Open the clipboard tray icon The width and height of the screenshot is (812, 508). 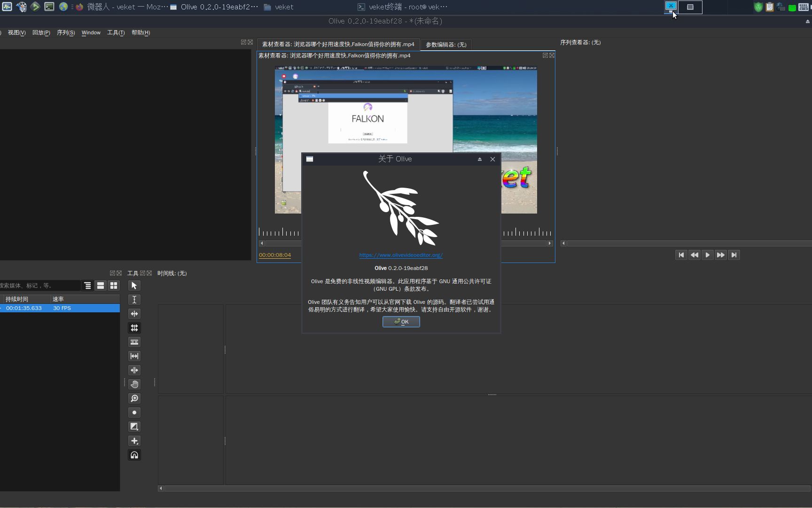770,7
